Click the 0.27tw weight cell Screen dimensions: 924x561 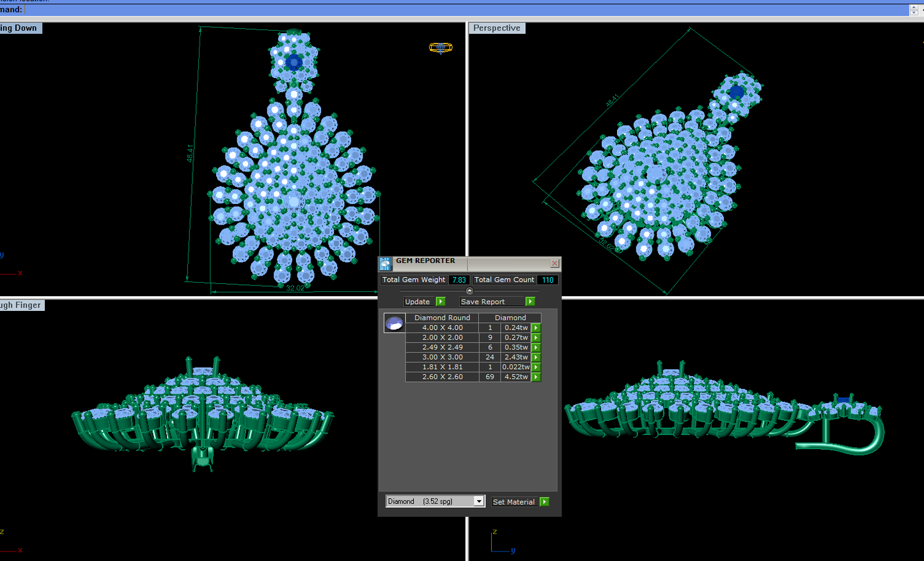516,338
